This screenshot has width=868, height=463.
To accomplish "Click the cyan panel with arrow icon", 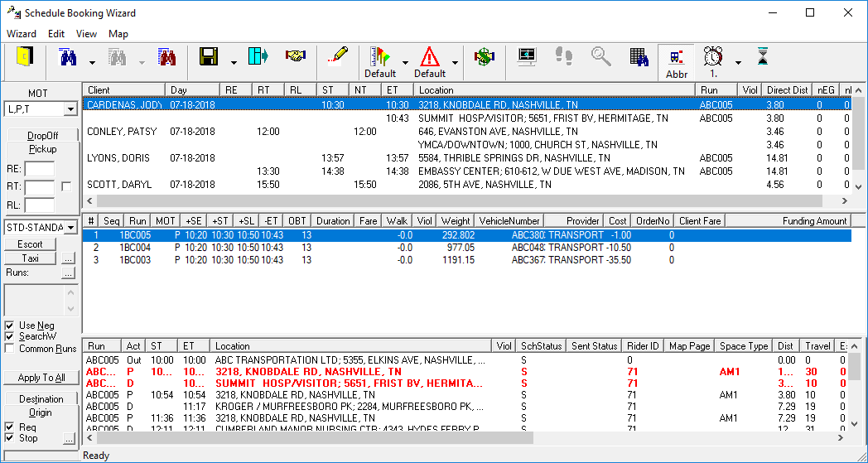I will pos(258,56).
